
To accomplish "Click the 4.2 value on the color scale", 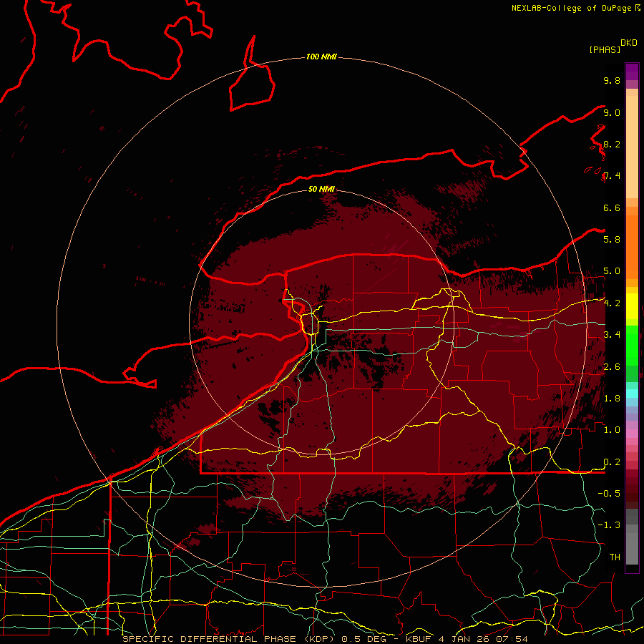I will coord(612,303).
